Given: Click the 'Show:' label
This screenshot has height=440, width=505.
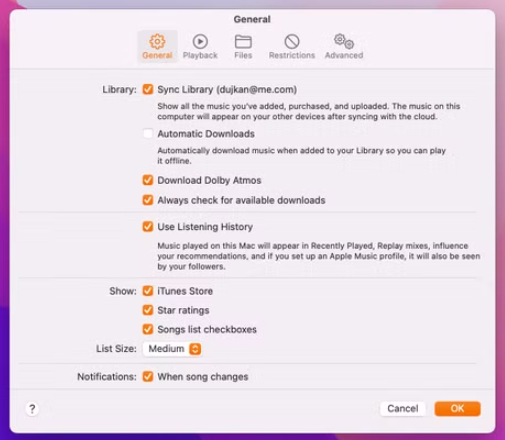Looking at the screenshot, I should (x=123, y=291).
